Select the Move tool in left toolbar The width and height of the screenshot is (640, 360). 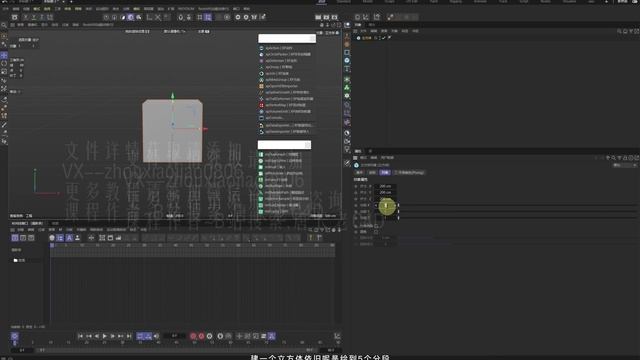point(4,55)
